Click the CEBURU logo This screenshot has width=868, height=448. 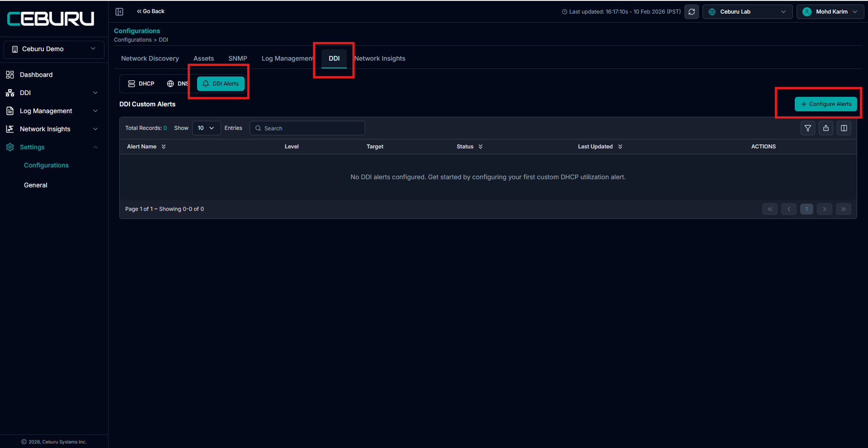(x=51, y=19)
